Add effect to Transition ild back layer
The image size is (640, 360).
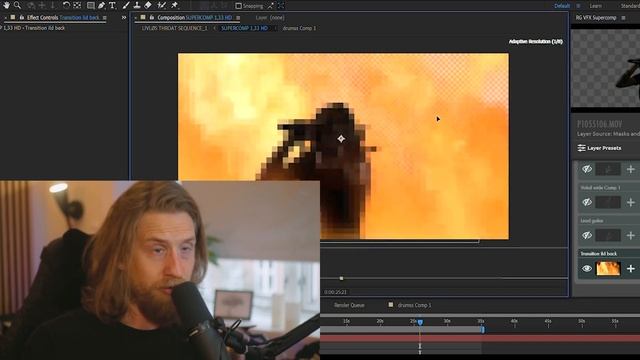click(x=631, y=269)
